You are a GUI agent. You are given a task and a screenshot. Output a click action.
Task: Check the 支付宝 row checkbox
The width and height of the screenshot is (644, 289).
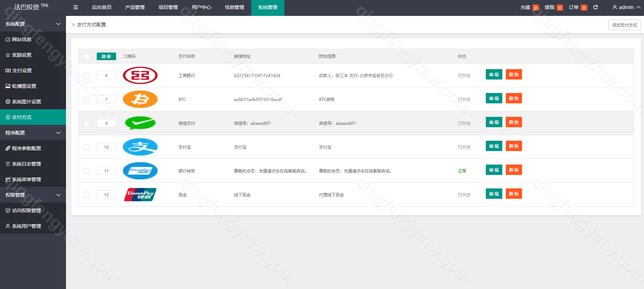coord(87,147)
